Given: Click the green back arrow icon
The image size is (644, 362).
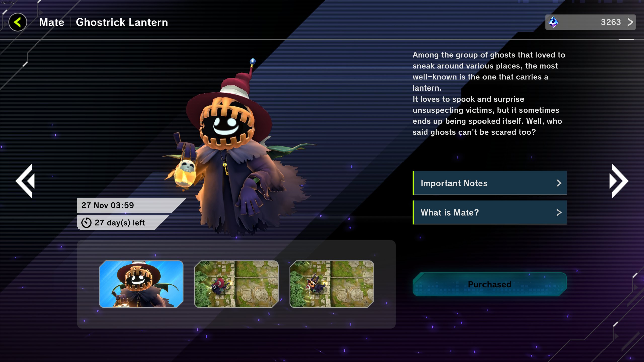Looking at the screenshot, I should tap(18, 22).
